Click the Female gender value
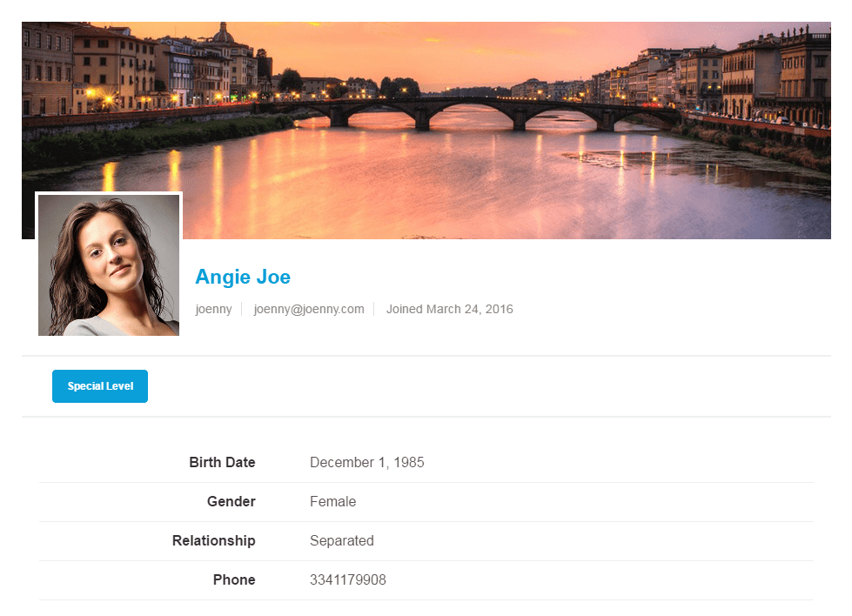Image resolution: width=852 pixels, height=616 pixels. [332, 502]
